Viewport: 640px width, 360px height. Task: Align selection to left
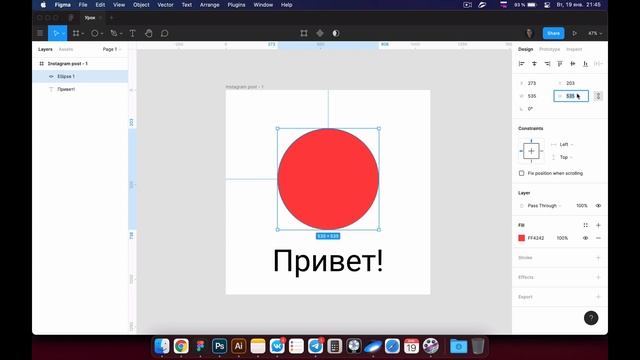[x=522, y=64]
